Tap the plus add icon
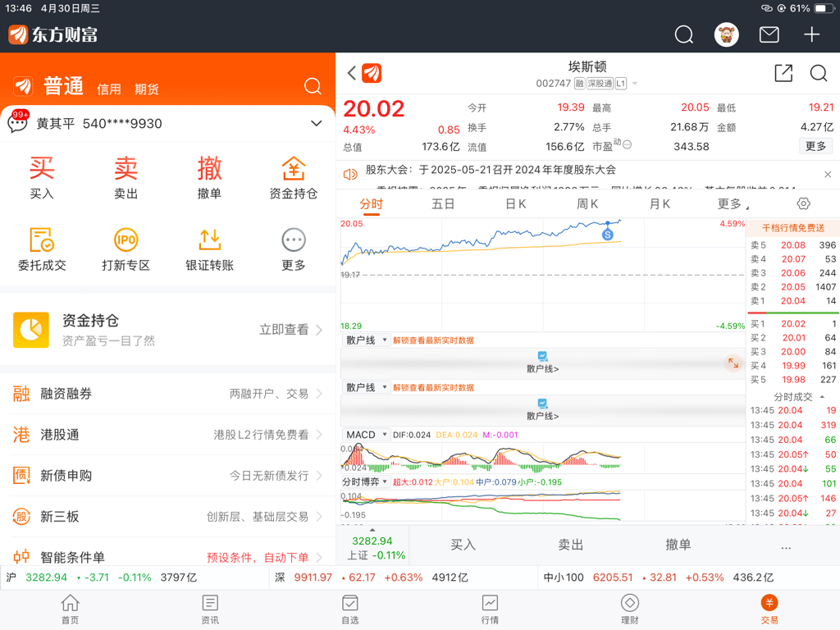This screenshot has height=630, width=840. (x=811, y=34)
